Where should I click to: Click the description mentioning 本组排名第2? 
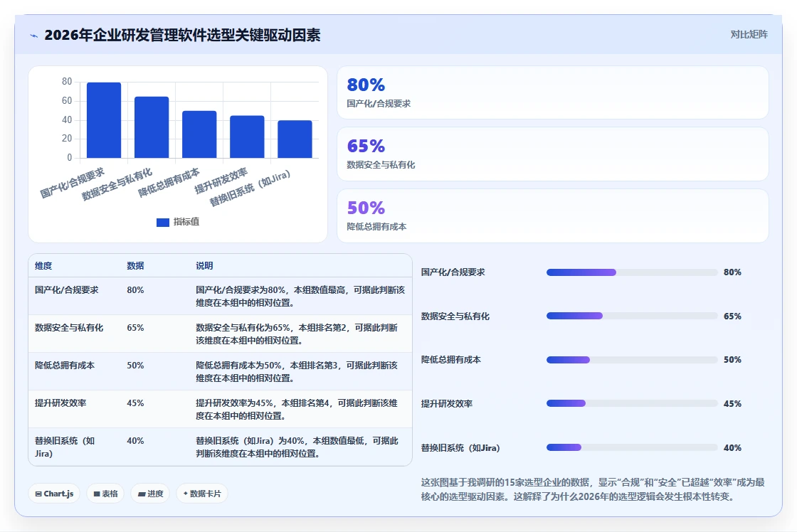297,334
